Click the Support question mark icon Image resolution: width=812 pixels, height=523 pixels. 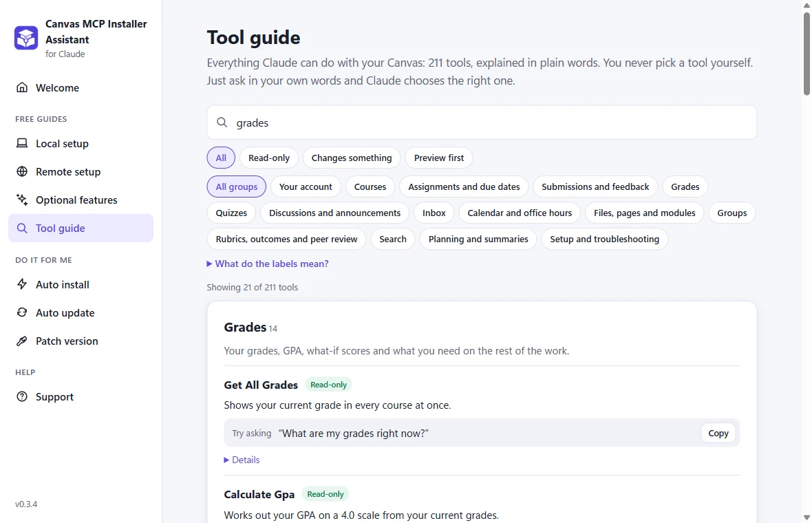[22, 396]
